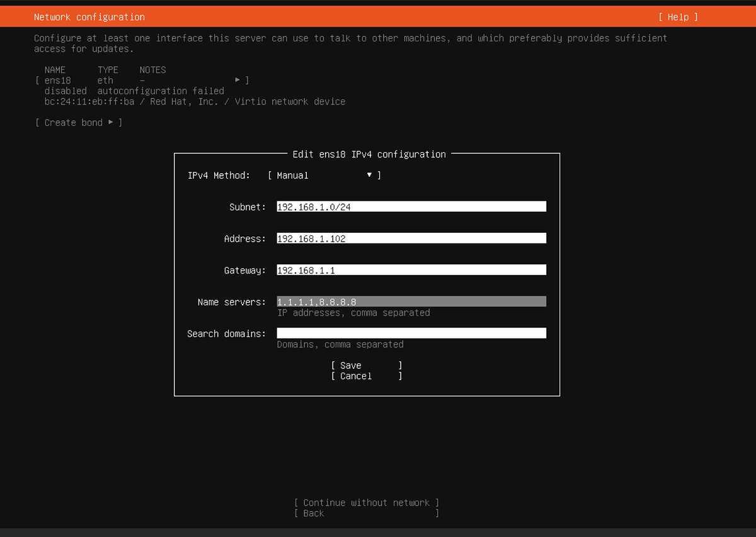This screenshot has height=537, width=756.
Task: Click the disclosure triangle beside ens18
Action: click(238, 80)
